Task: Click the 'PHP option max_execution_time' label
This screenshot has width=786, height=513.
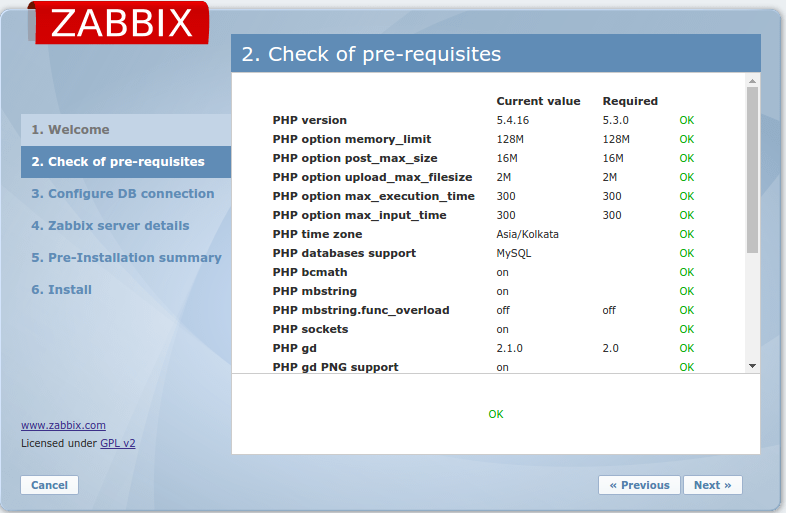Action: pyautogui.click(x=373, y=197)
